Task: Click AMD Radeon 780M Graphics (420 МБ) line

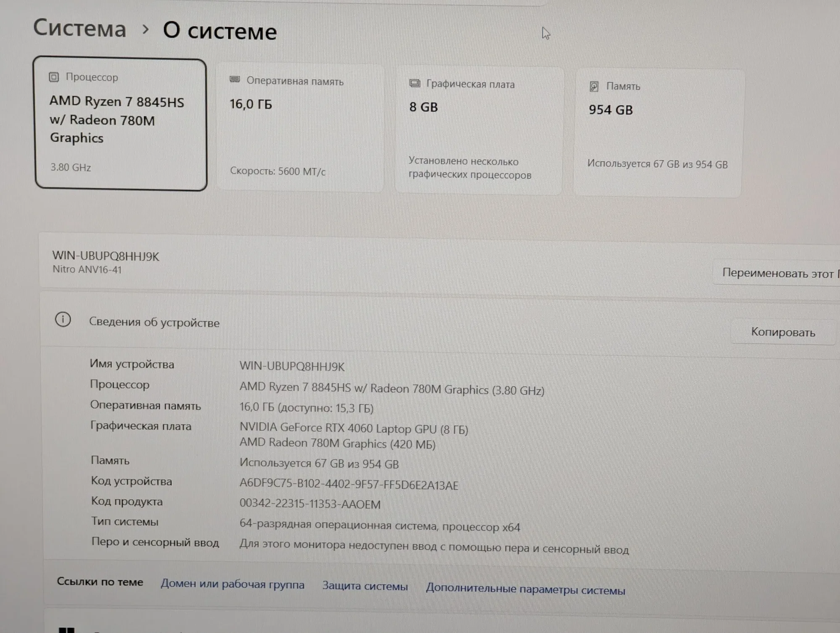Action: [x=337, y=443]
